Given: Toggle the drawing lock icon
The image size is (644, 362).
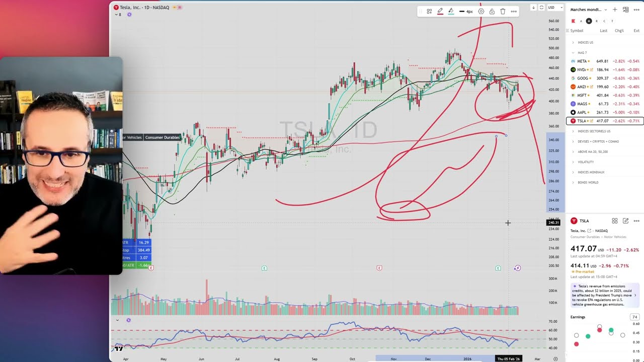Looking at the screenshot, I should 492,11.
